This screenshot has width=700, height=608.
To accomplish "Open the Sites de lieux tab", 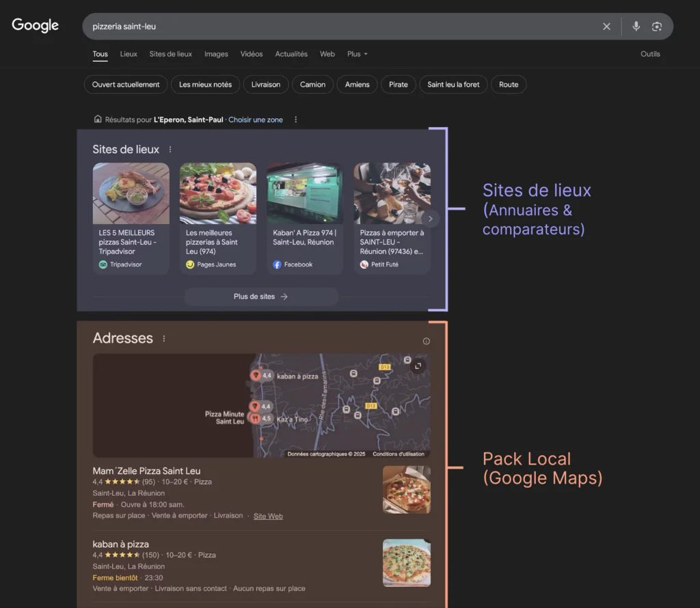I will coord(170,54).
